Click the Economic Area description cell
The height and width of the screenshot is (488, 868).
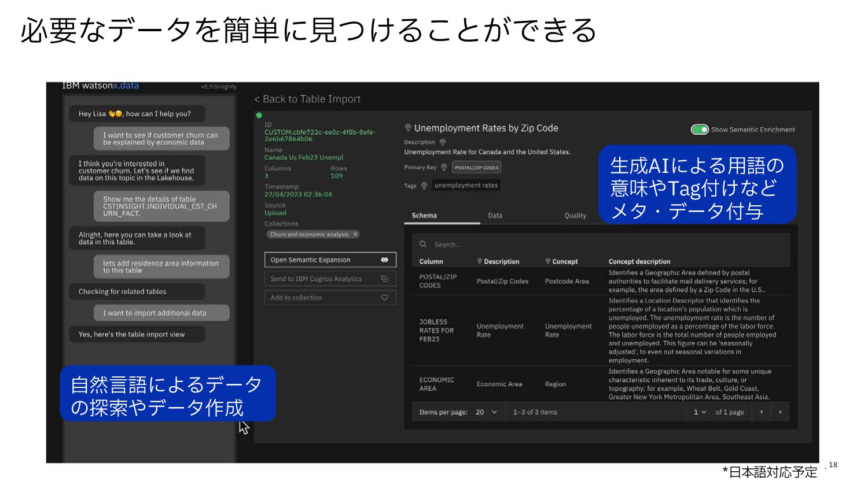499,384
